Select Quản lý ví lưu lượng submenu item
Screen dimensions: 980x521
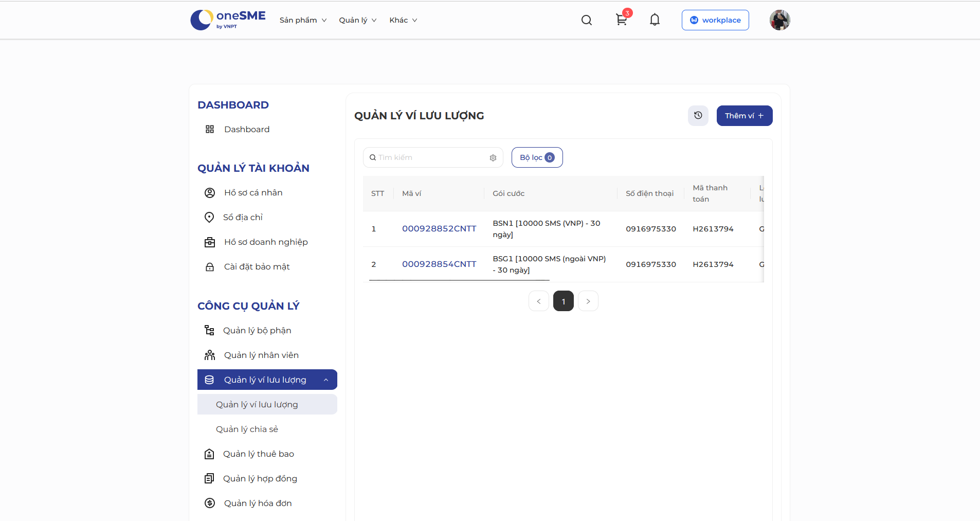[x=267, y=404]
